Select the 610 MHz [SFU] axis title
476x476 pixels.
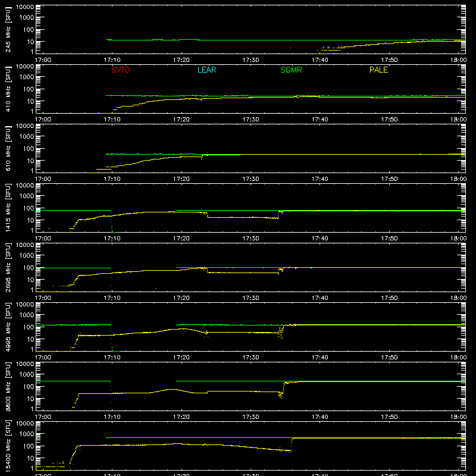8,148
